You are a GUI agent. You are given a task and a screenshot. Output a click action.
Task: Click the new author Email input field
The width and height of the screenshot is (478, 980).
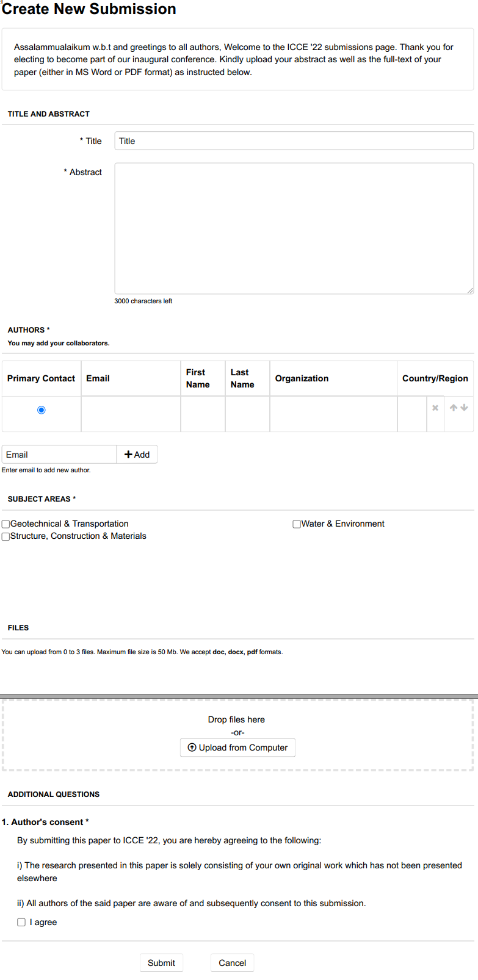click(59, 455)
